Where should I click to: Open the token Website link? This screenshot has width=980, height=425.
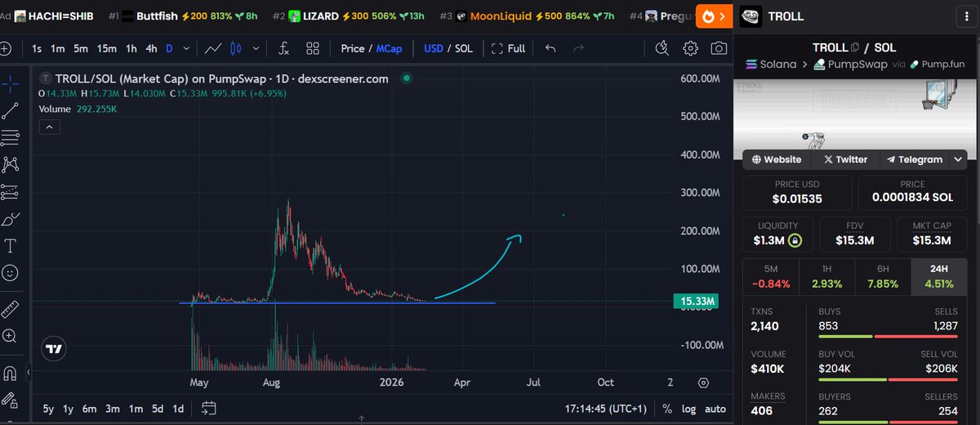[777, 159]
